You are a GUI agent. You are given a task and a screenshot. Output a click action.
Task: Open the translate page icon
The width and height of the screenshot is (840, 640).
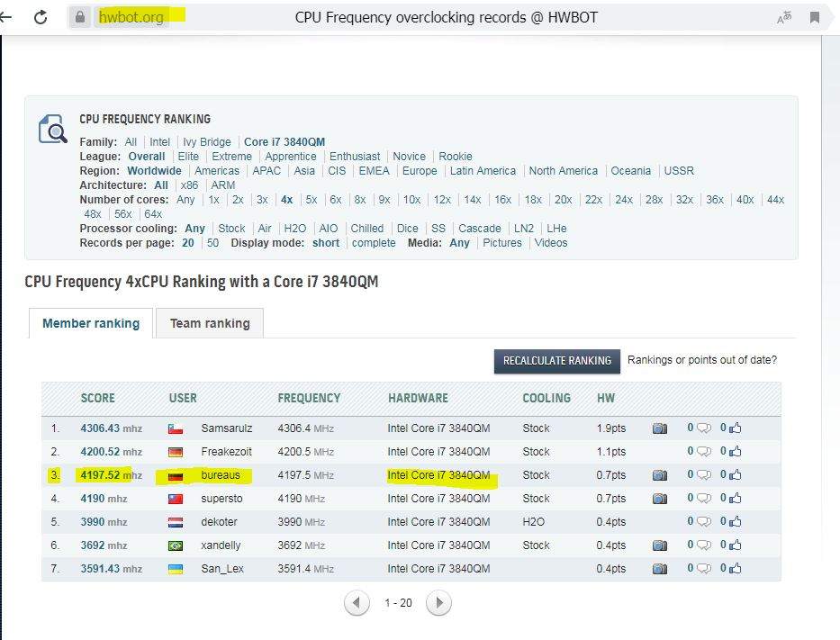[784, 18]
